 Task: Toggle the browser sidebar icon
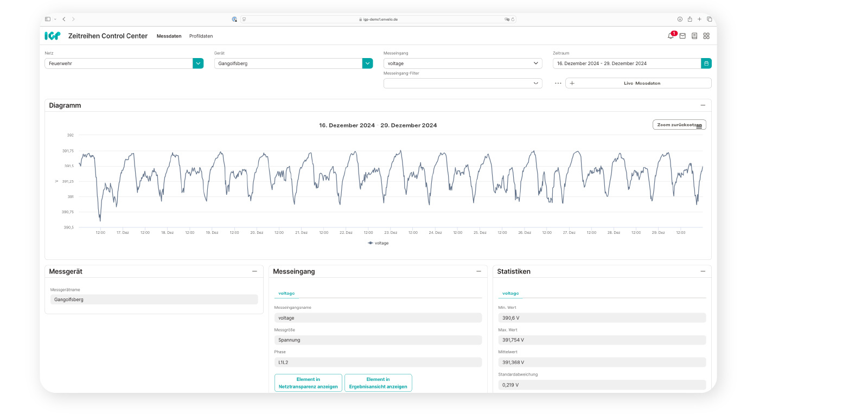click(x=48, y=19)
